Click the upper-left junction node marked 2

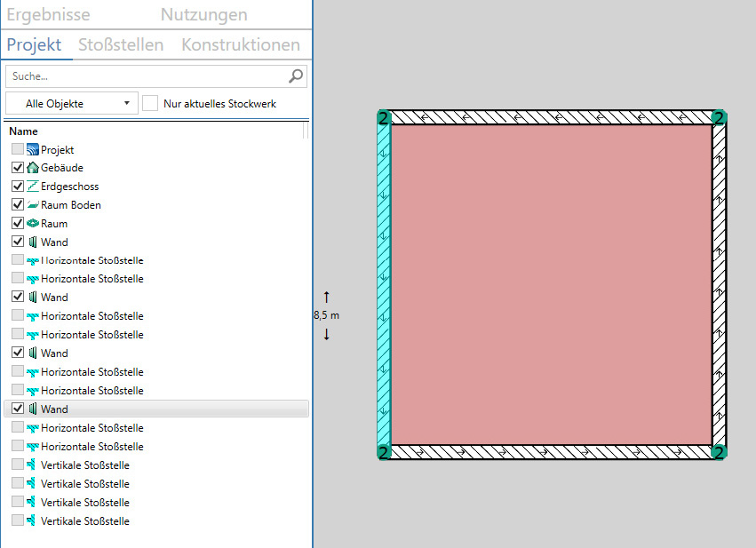click(x=384, y=117)
